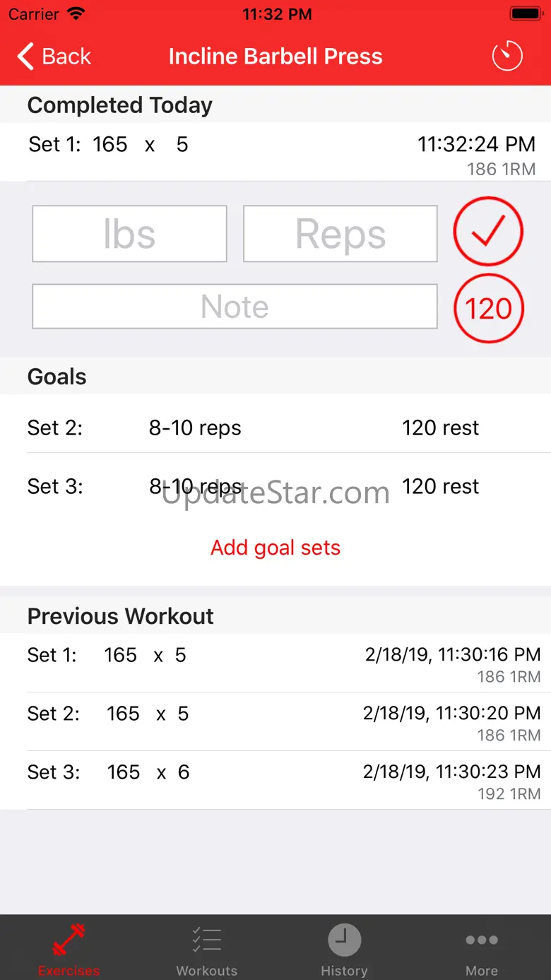This screenshot has height=980, width=551.
Task: Open previous workout Set 1 entry
Action: click(275, 663)
